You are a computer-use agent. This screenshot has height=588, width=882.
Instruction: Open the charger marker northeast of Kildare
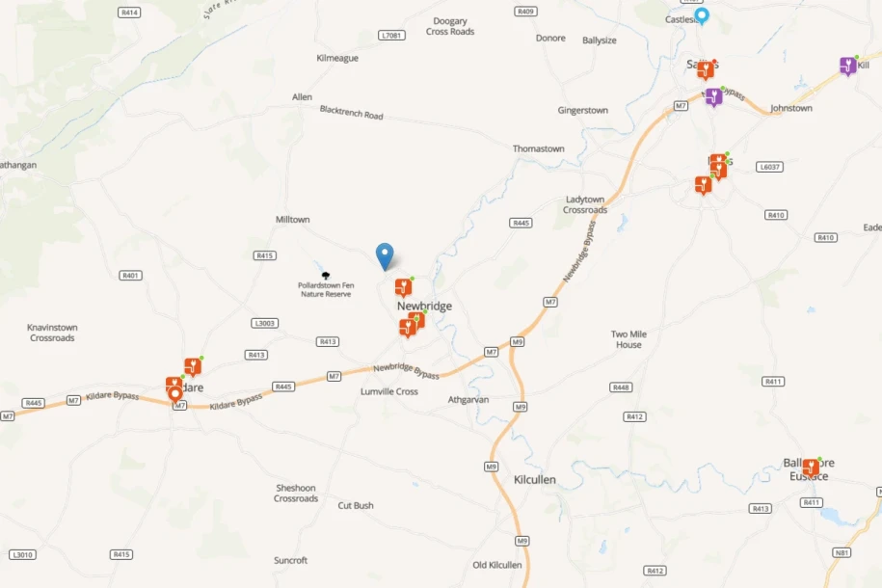pos(193,367)
